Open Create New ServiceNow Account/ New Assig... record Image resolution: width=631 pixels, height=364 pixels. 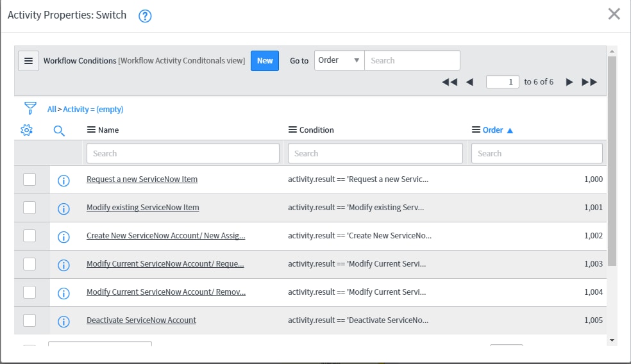point(166,235)
